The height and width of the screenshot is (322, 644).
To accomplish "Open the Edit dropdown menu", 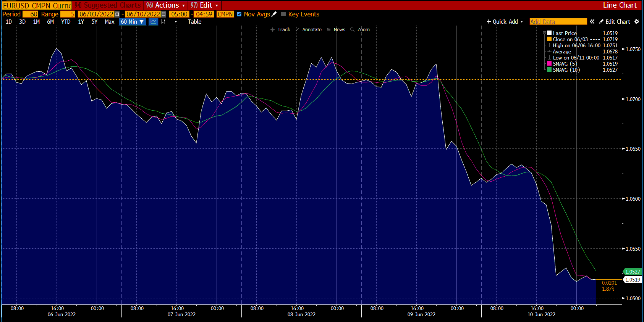I will pos(204,5).
